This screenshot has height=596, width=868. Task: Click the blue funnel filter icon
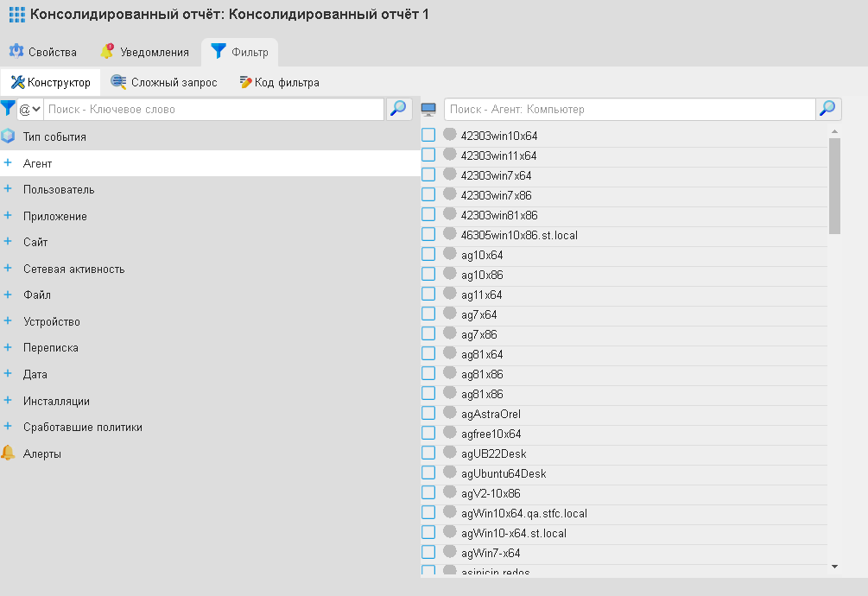8,109
